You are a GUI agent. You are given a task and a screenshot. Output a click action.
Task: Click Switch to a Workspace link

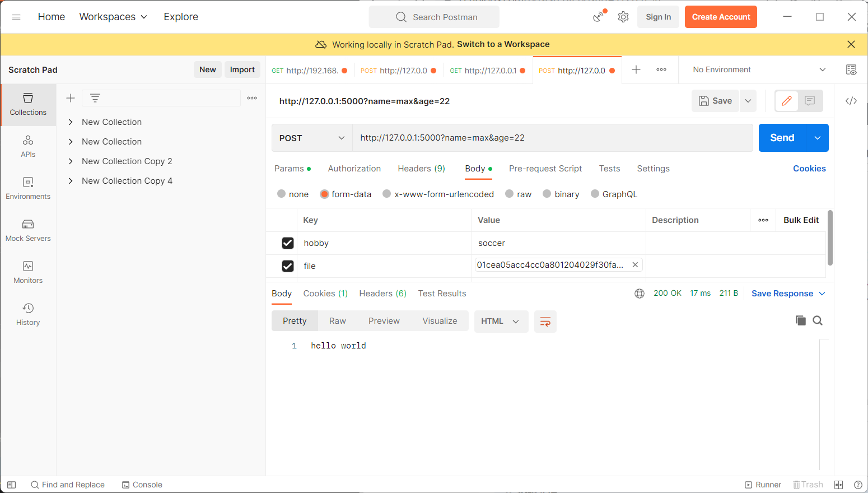(x=503, y=44)
